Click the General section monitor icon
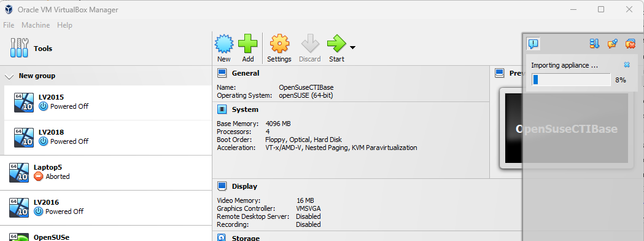The width and height of the screenshot is (644, 241). tap(222, 73)
